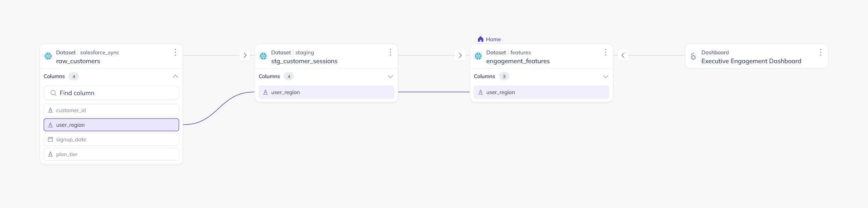Image resolution: width=868 pixels, height=208 pixels.
Task: Open kebab menu on stg_customer_sessions card
Action: click(390, 53)
